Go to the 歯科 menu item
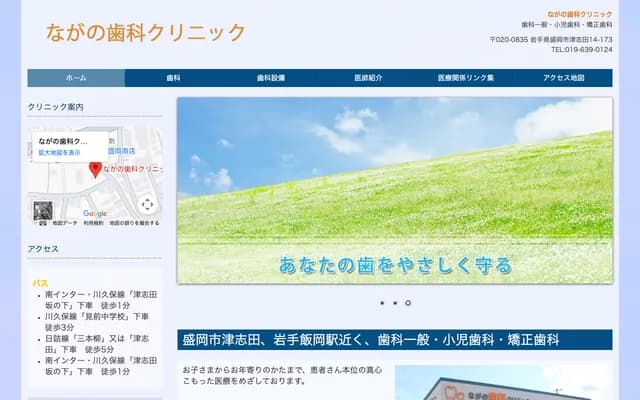Viewport: 640px width, 400px height. (x=173, y=78)
